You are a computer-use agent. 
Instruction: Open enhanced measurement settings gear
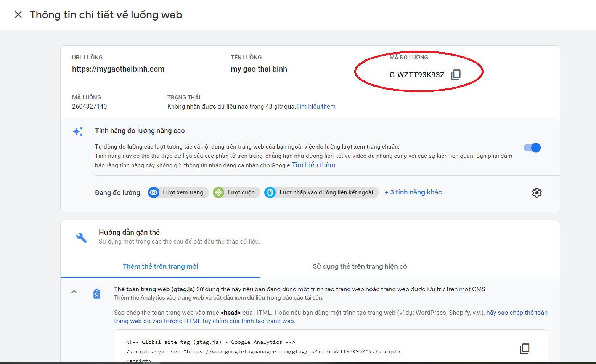click(537, 193)
